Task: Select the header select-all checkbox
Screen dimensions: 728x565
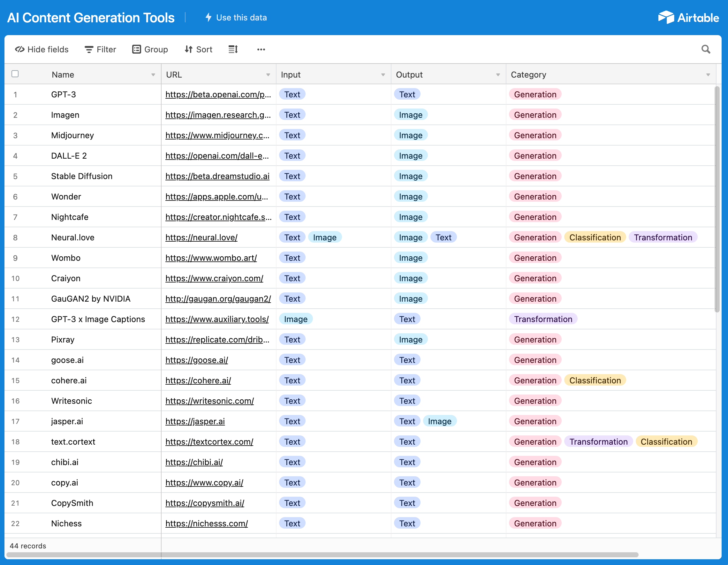Action: point(15,74)
